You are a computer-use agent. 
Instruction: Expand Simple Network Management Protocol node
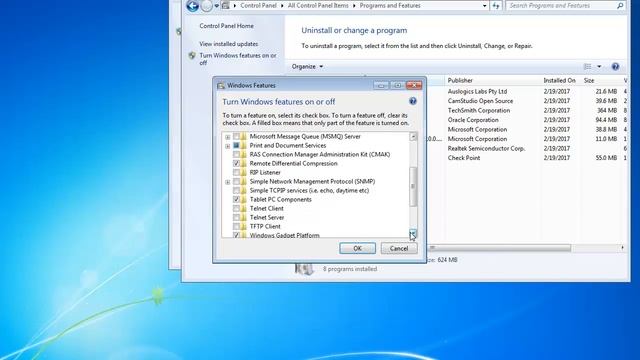(x=228, y=182)
